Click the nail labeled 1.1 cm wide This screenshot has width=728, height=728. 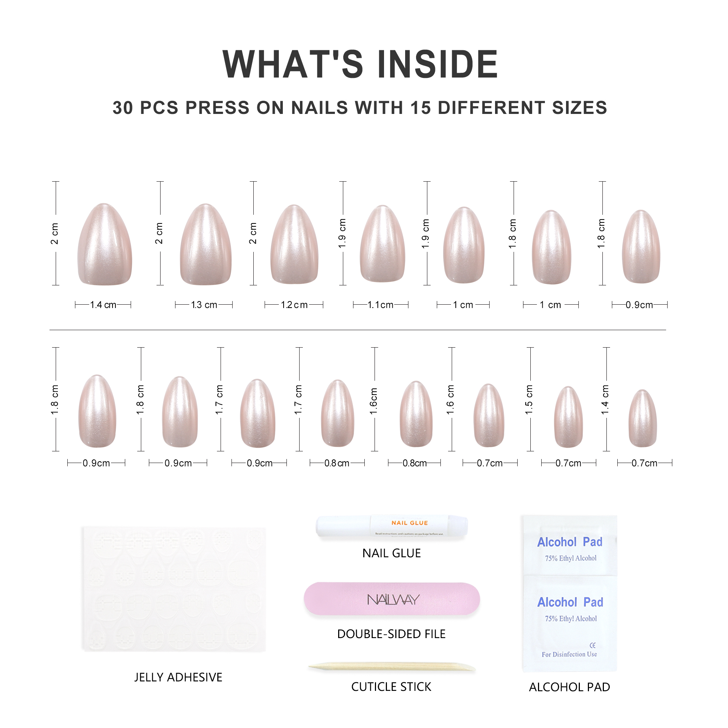coord(383,244)
